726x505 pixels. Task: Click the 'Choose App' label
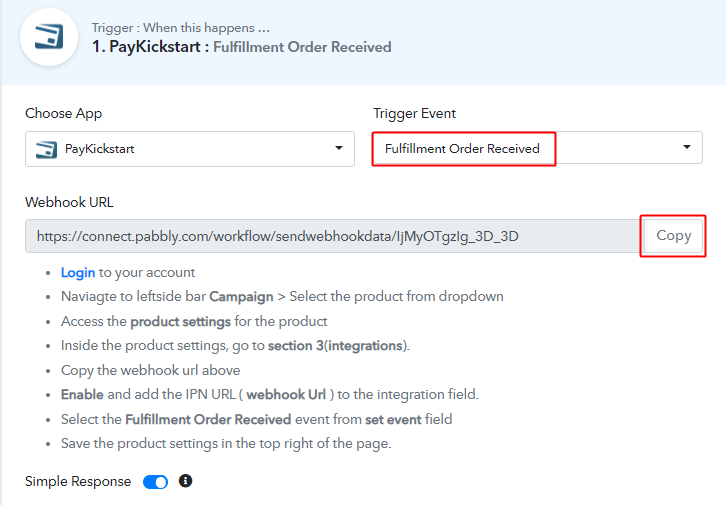[x=63, y=113]
